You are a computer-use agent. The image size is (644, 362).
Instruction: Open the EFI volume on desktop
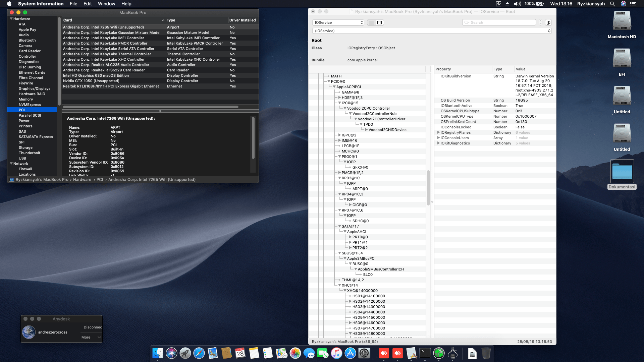click(x=622, y=63)
